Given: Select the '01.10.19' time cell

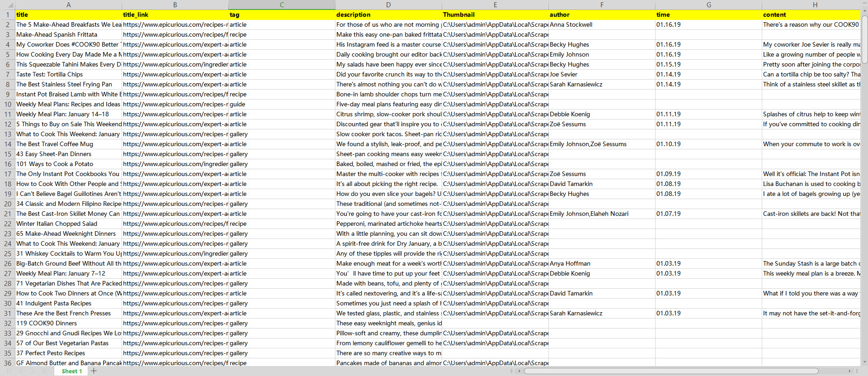Looking at the screenshot, I should [x=708, y=144].
